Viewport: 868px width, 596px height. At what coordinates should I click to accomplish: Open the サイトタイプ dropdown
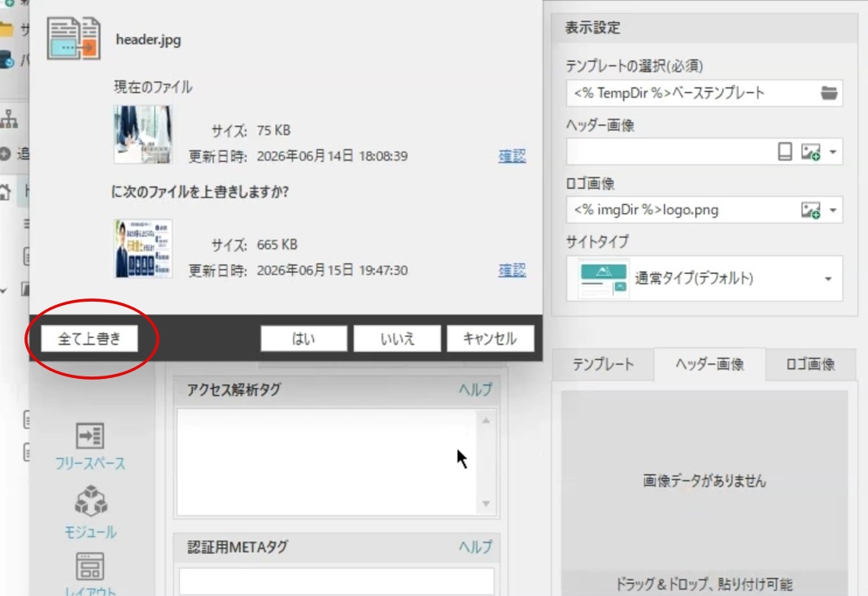click(x=704, y=278)
